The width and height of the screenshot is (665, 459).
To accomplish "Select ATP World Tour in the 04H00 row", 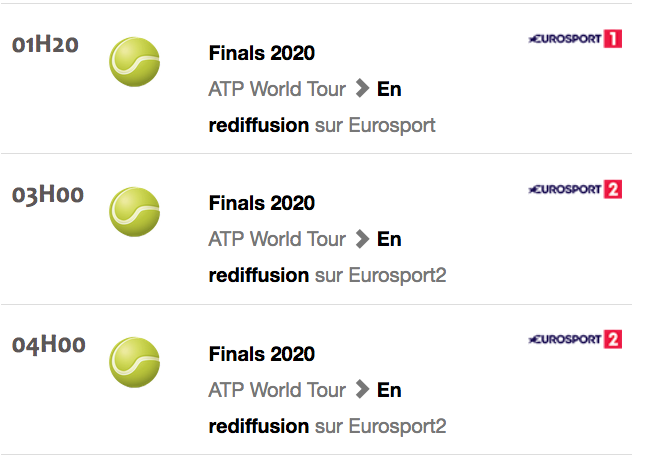I will point(277,390).
